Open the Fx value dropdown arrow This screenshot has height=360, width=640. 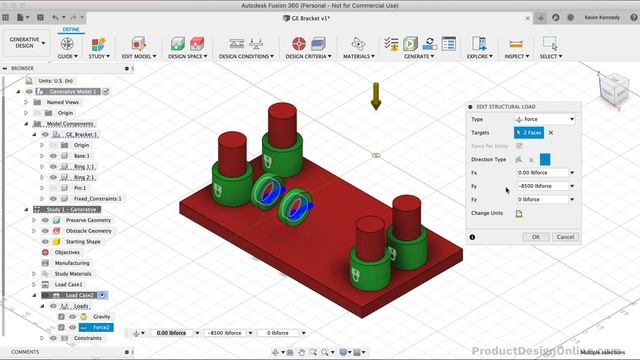tap(572, 173)
